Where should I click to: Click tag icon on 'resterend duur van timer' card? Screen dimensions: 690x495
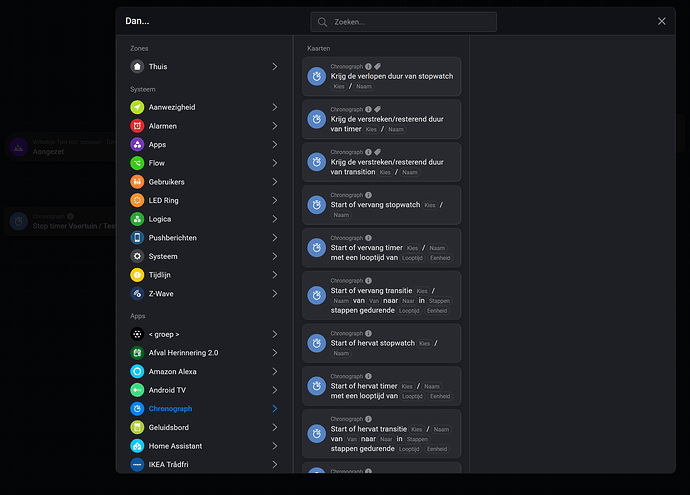coord(378,109)
